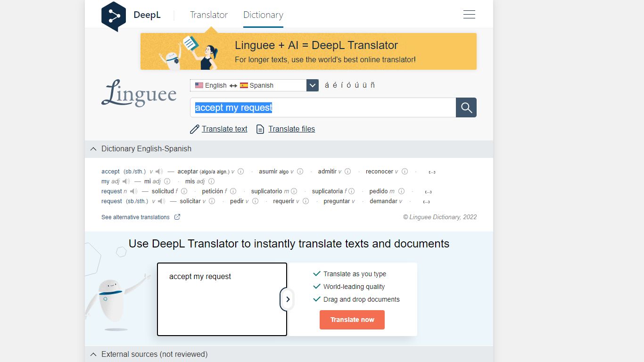Click the Translate now button
This screenshot has height=362, width=644.
tap(352, 320)
